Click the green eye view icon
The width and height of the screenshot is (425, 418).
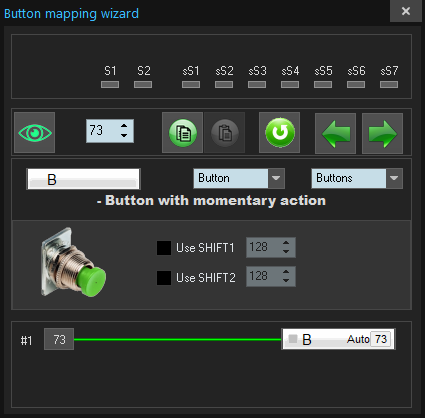click(35, 133)
